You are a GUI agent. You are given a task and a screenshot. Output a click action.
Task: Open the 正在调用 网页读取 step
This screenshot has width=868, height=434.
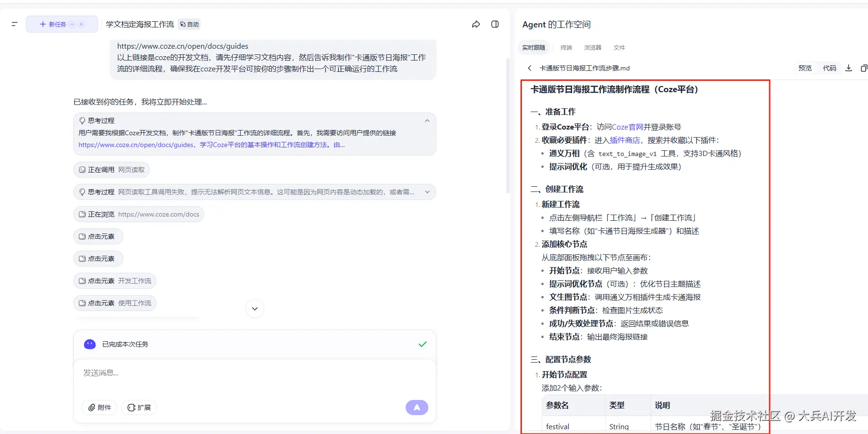[x=112, y=170]
